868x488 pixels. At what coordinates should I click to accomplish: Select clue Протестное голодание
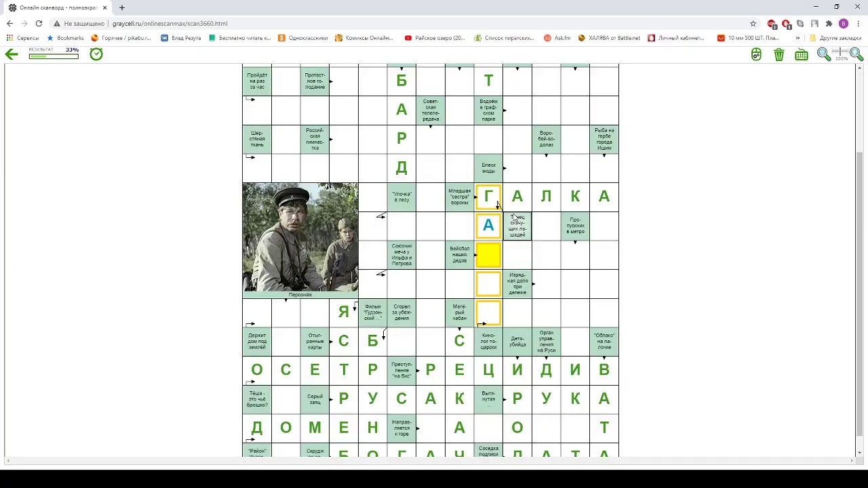point(315,81)
